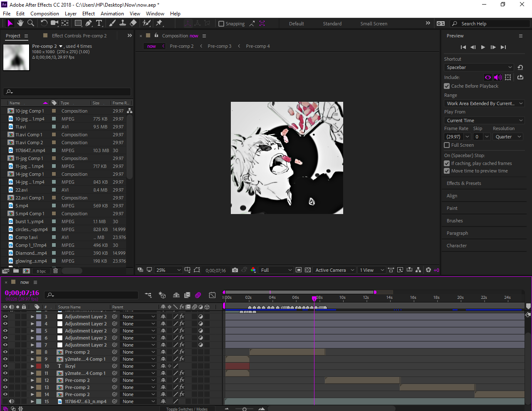Open the Shortcut Spacebar dropdown

pyautogui.click(x=479, y=67)
